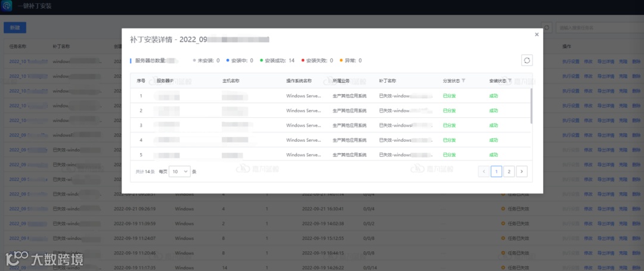Click 生产其他应用系统 in dialog row 5
This screenshot has width=644, height=271.
pos(349,155)
